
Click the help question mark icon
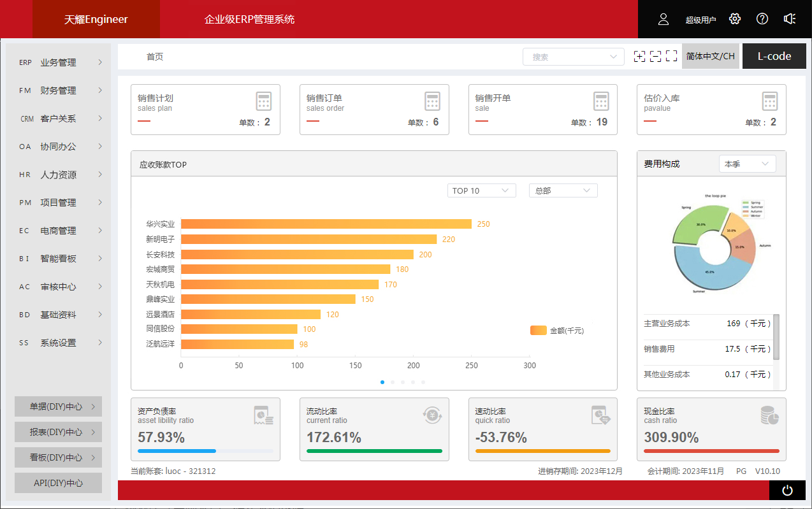[762, 19]
